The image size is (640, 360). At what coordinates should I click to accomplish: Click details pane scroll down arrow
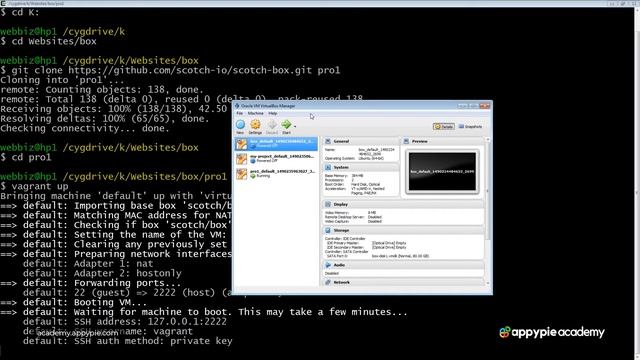tap(487, 283)
